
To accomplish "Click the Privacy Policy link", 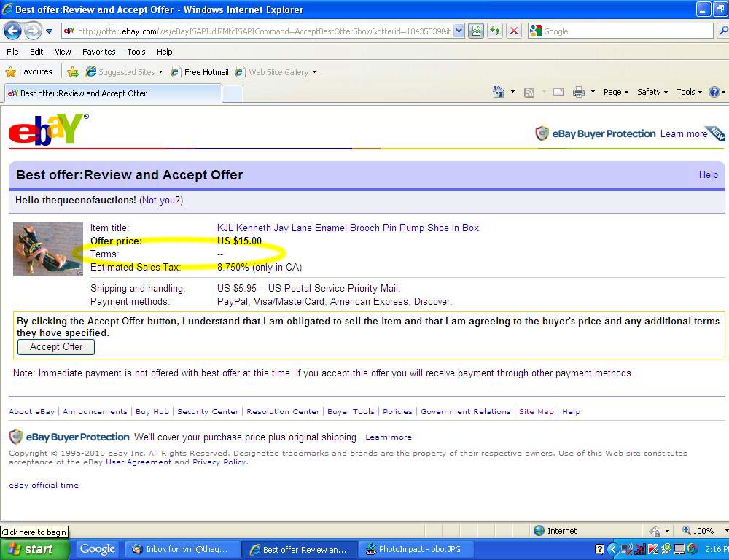I will (x=220, y=462).
